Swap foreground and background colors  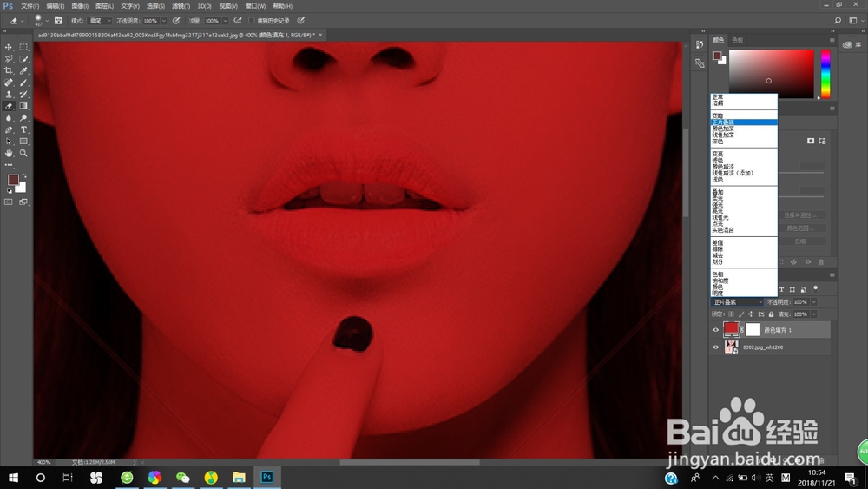point(23,175)
